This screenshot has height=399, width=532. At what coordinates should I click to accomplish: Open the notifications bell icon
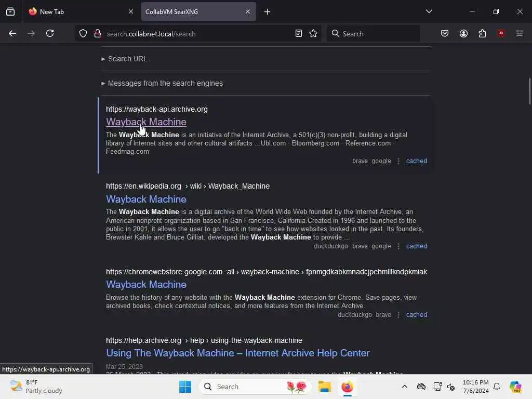(497, 387)
